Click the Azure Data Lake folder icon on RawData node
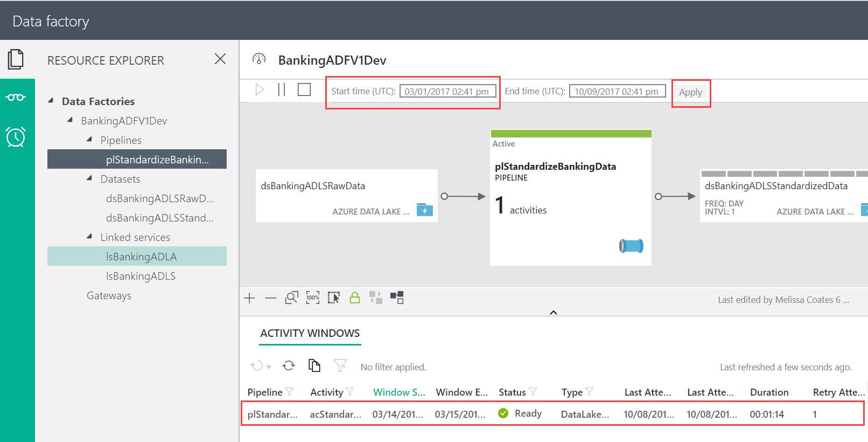The height and width of the screenshot is (442, 868). 425,210
